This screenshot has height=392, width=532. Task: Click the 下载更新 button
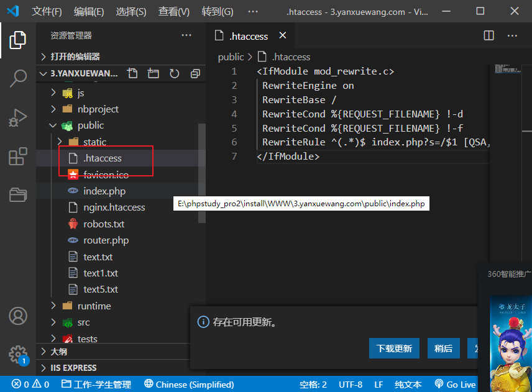[394, 349]
